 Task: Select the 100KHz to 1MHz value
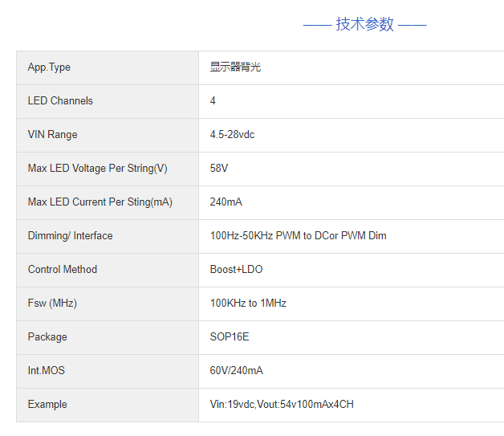[248, 304]
